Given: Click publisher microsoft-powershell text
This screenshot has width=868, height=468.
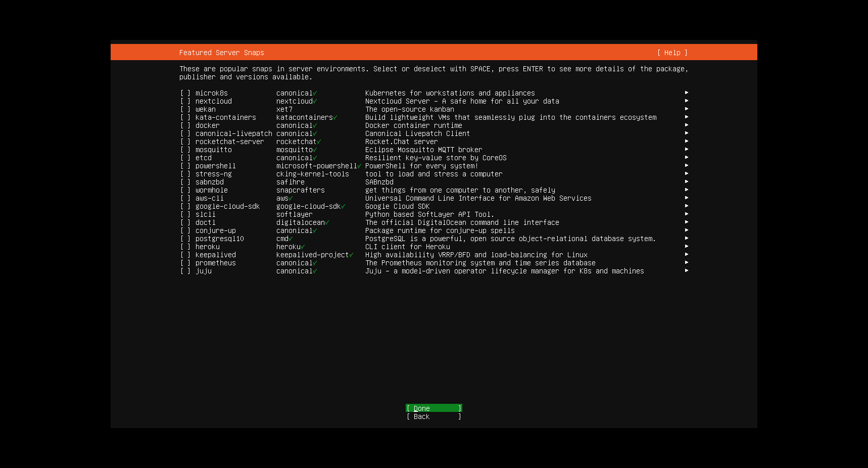Looking at the screenshot, I should [x=317, y=166].
